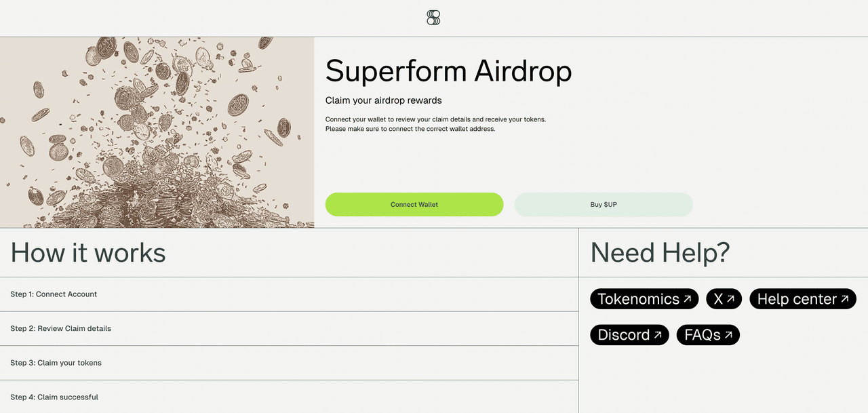Open the Tokenomics link
This screenshot has height=413, width=868.
coord(638,299)
